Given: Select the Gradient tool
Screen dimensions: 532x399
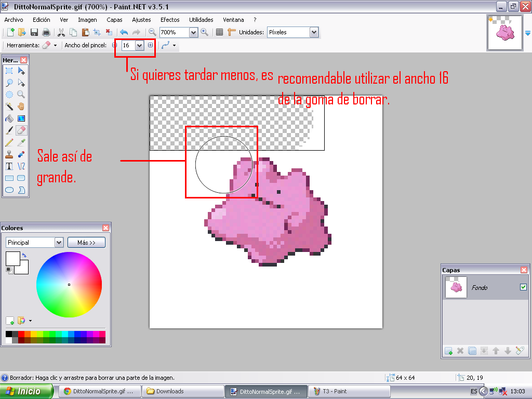Looking at the screenshot, I should pos(21,118).
